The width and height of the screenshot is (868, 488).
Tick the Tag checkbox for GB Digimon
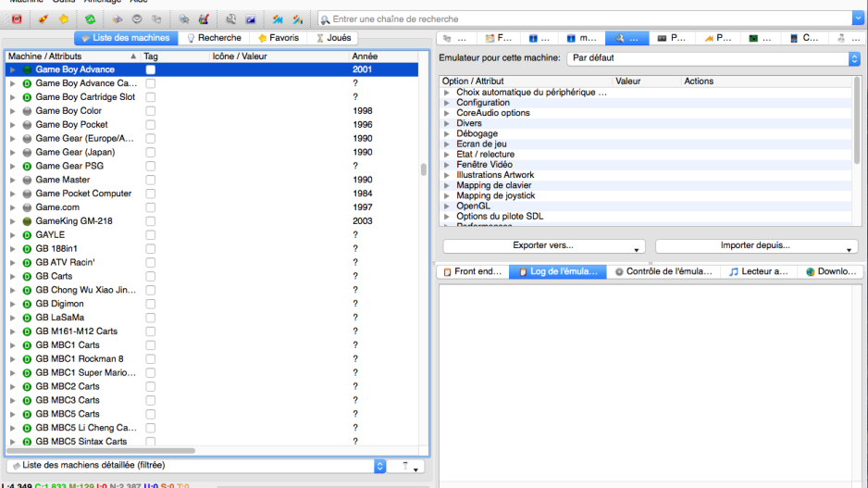[x=150, y=304]
